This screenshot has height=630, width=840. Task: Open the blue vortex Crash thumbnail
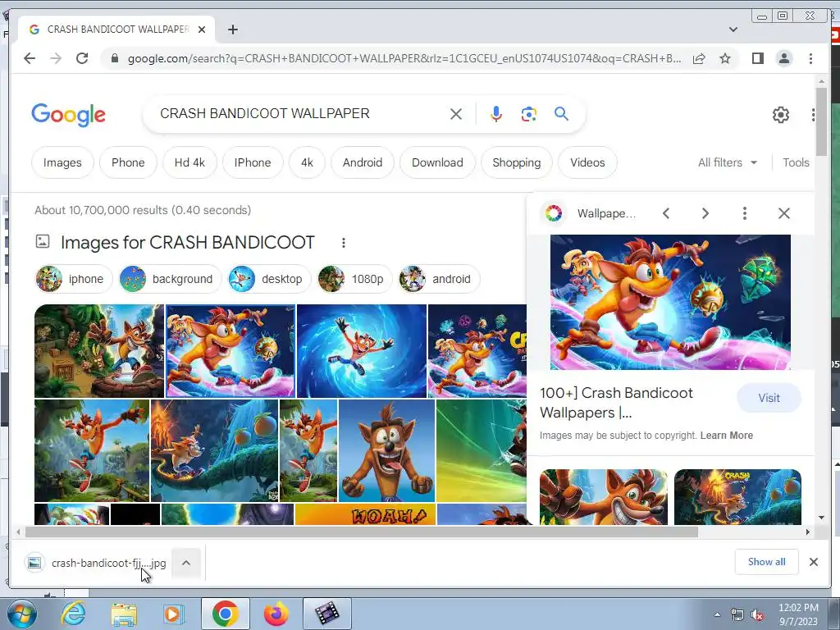[x=362, y=351]
